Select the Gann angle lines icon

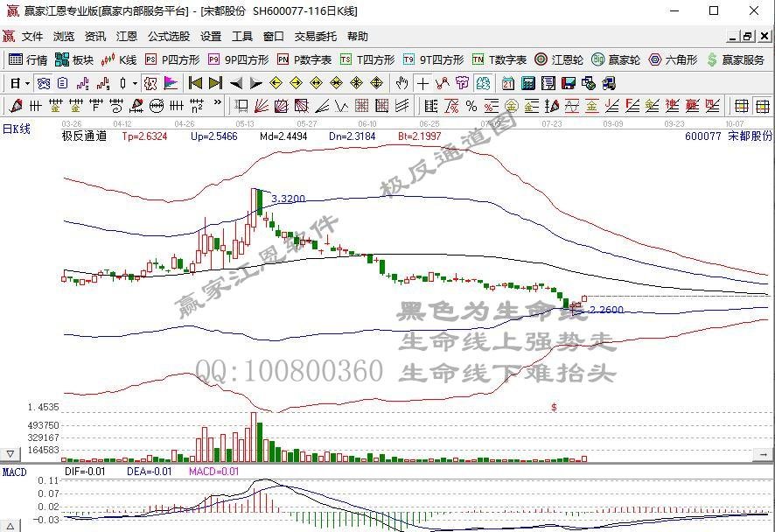pyautogui.click(x=322, y=106)
